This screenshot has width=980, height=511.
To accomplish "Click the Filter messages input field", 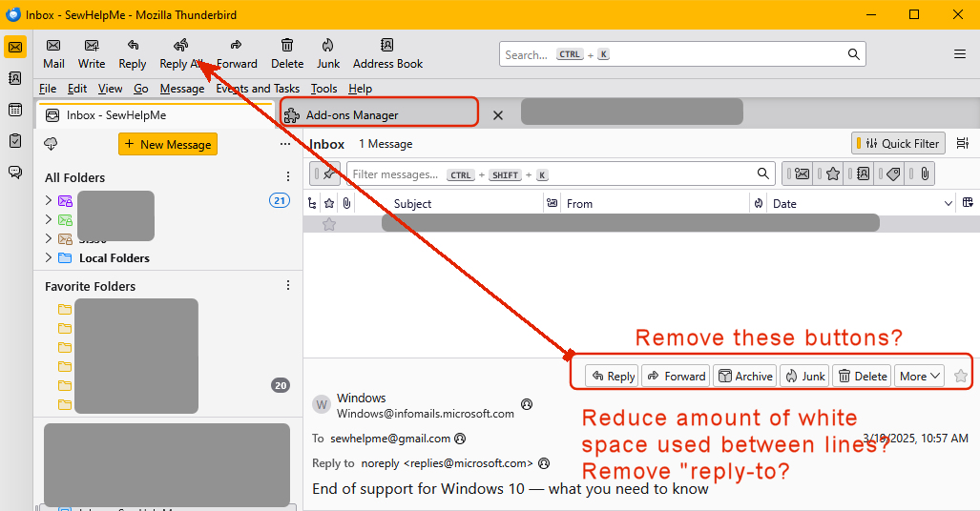I will click(x=561, y=174).
